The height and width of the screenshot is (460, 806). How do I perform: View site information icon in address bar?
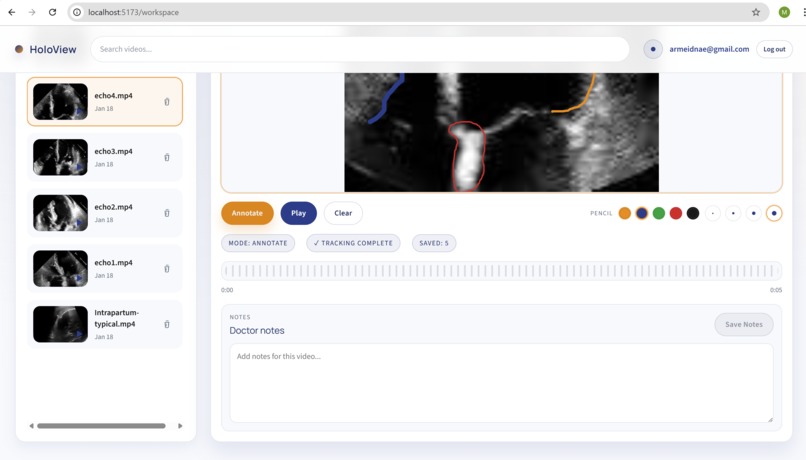(77, 12)
